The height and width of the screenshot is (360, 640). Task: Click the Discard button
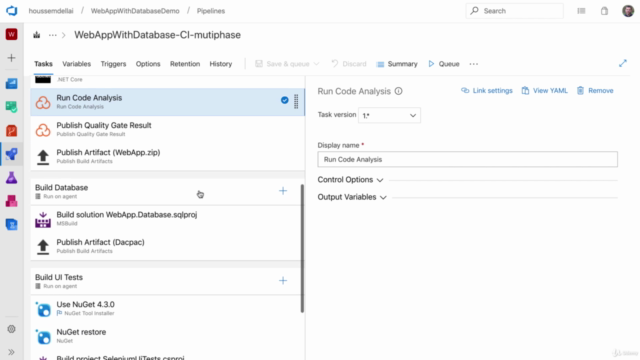tap(349, 64)
